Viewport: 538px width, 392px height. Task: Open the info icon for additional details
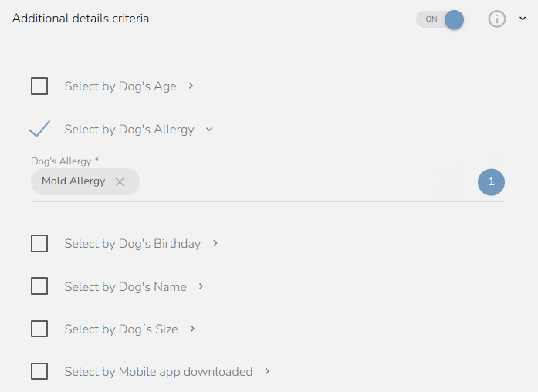pos(497,19)
